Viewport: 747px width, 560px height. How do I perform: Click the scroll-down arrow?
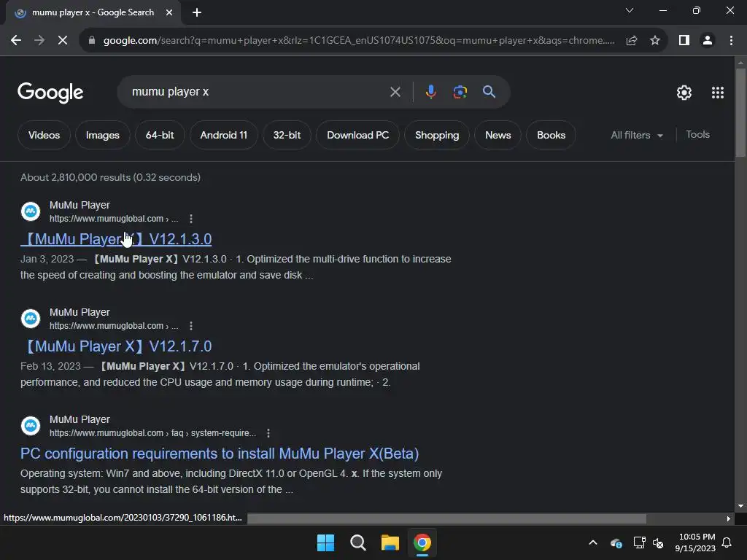[740, 506]
